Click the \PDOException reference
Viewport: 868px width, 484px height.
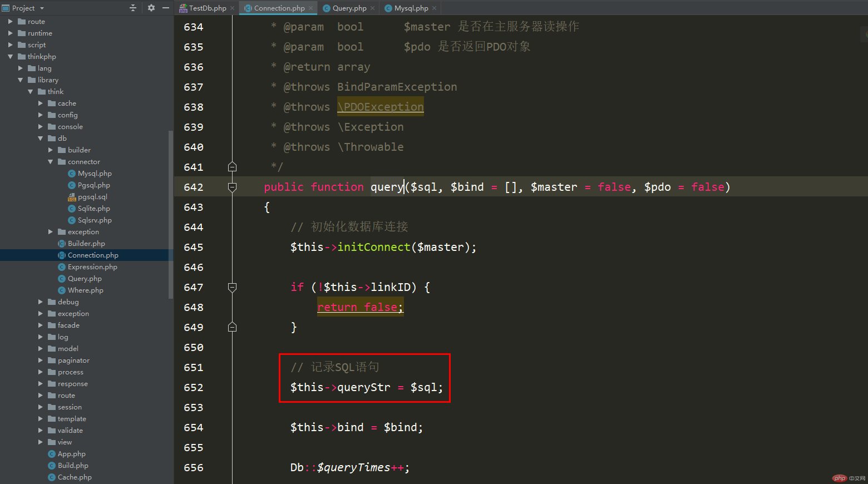tap(381, 107)
